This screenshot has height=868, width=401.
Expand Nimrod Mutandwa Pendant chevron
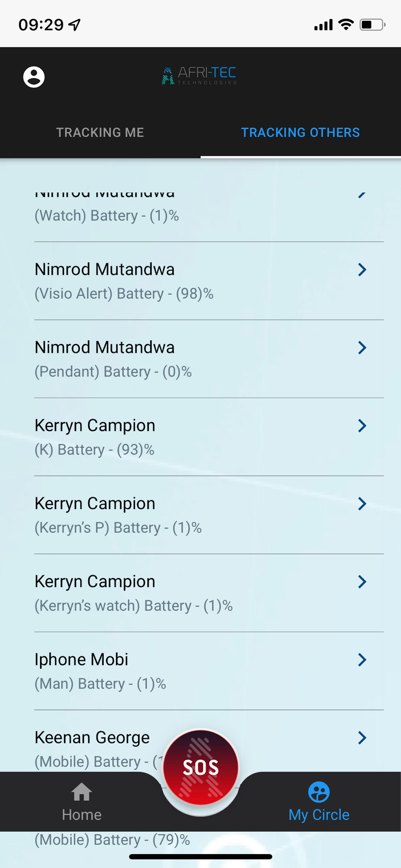click(362, 348)
